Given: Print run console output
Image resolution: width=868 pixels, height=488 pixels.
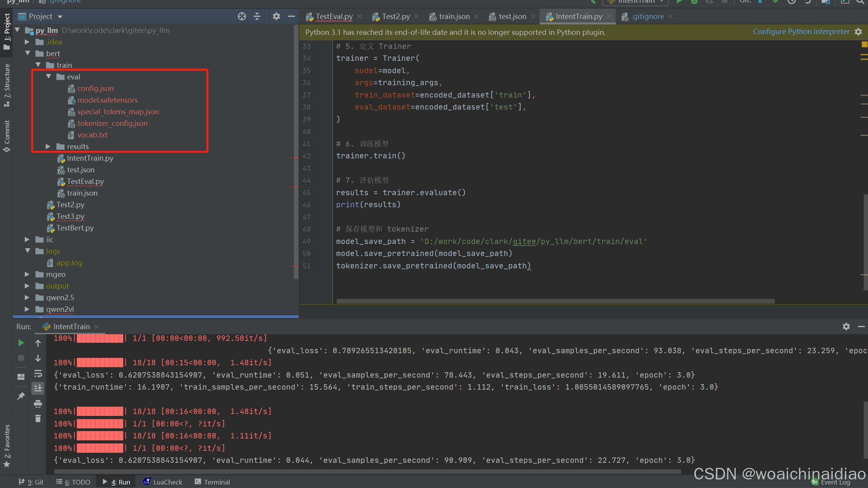Looking at the screenshot, I should pyautogui.click(x=38, y=404).
